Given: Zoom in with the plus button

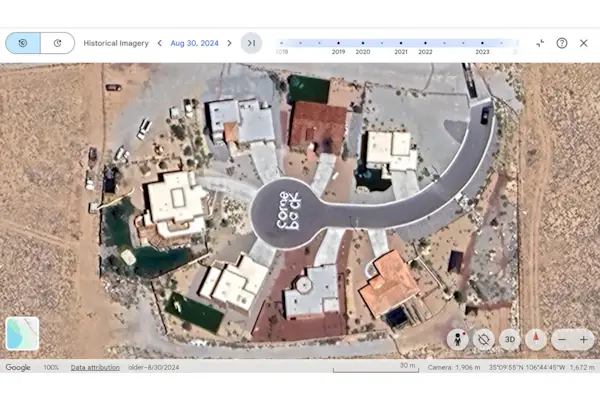Looking at the screenshot, I should point(584,340).
